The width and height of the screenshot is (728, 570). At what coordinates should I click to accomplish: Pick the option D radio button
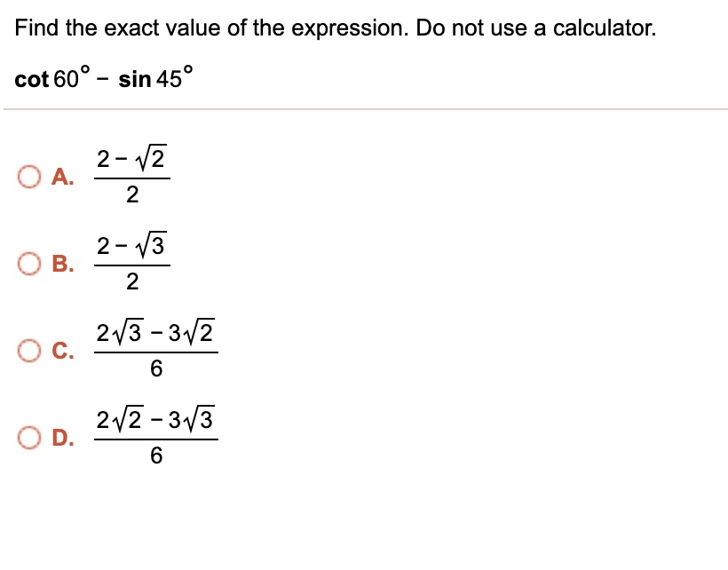click(28, 438)
